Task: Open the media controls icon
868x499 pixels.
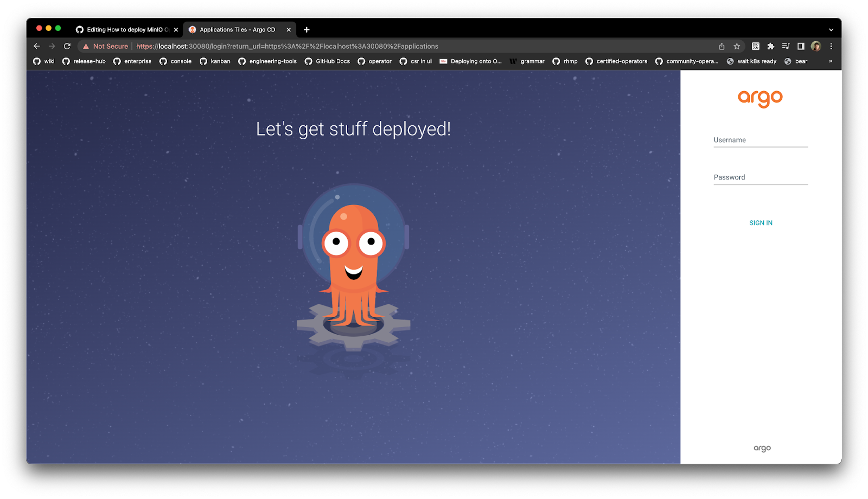Action: 786,47
